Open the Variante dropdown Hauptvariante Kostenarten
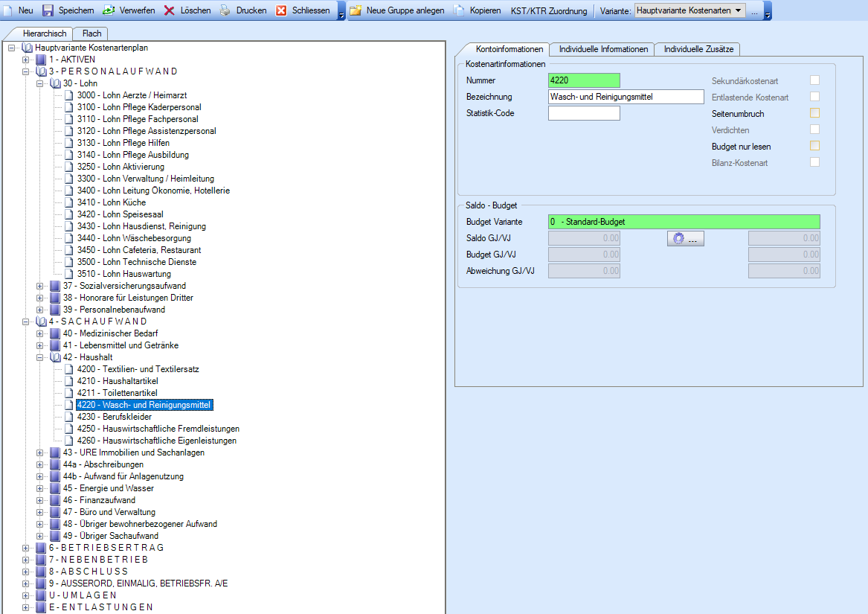The width and height of the screenshot is (868, 614). click(x=689, y=10)
